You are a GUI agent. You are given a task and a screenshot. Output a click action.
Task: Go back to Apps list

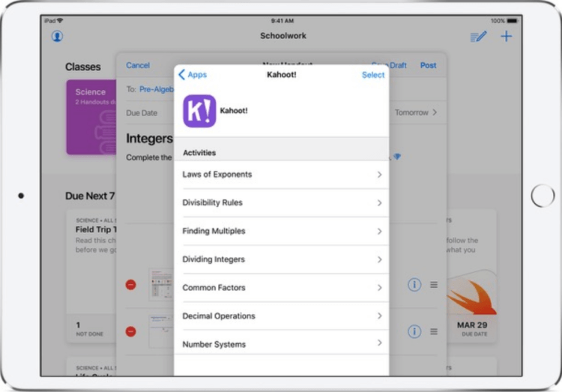(x=193, y=75)
